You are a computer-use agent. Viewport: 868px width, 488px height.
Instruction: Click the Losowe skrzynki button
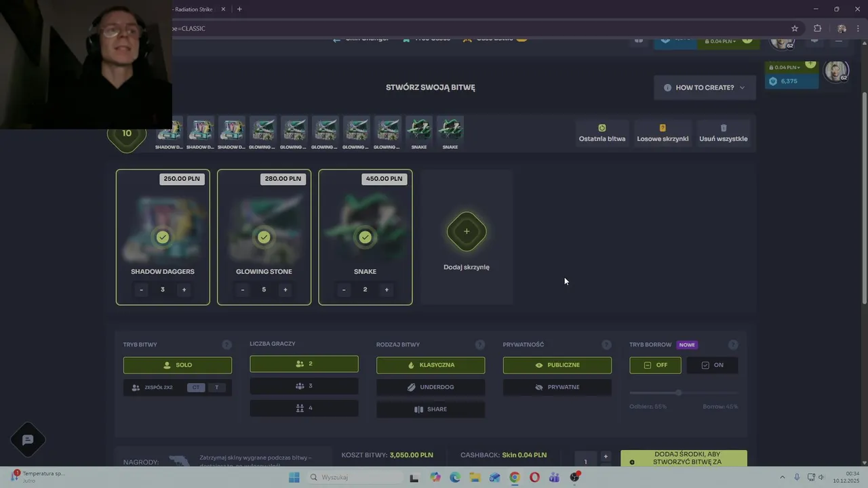tap(663, 133)
